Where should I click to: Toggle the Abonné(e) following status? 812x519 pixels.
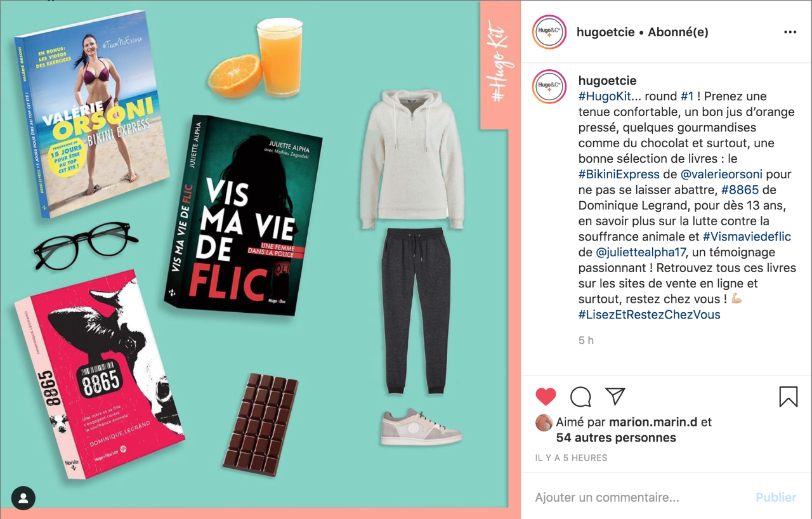pyautogui.click(x=678, y=32)
